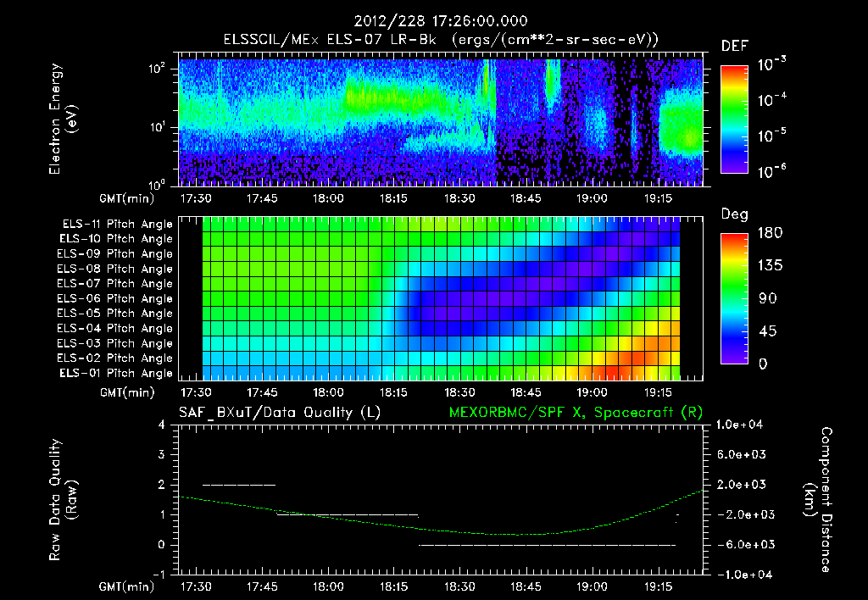Click 'SAF_BXuT/Data Quality (L)' title
The height and width of the screenshot is (600, 868).
click(x=280, y=413)
